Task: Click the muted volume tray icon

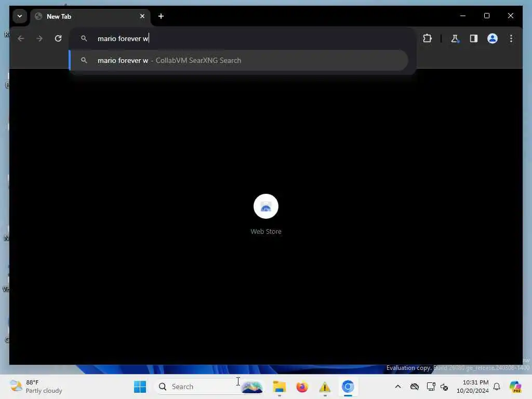Action: click(x=444, y=387)
